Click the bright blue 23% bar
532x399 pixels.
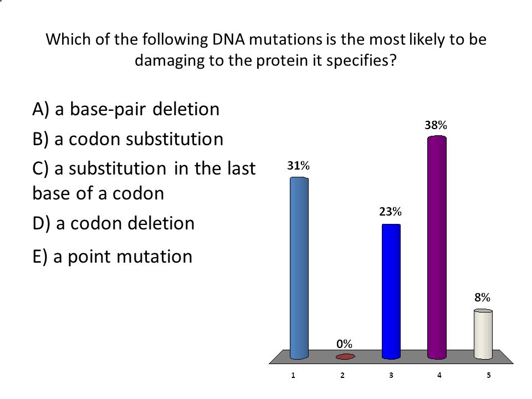(x=391, y=291)
